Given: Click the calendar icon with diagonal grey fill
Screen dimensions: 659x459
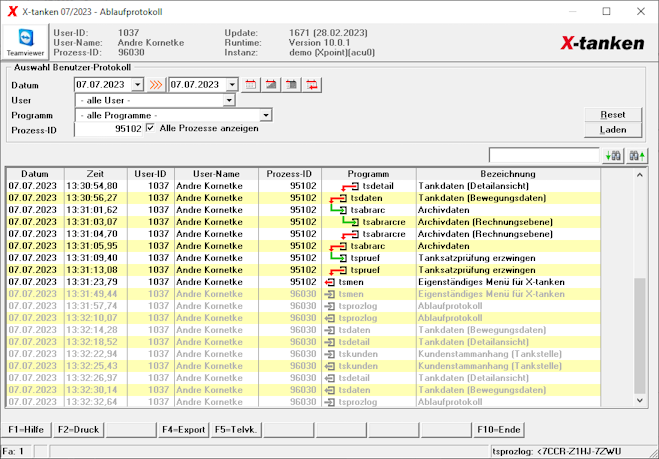Looking at the screenshot, I should click(x=271, y=85).
